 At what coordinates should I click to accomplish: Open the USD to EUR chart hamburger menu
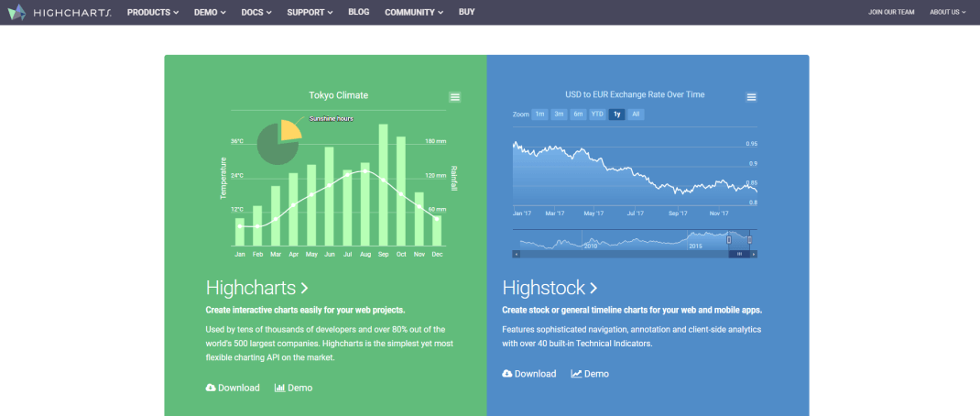pos(752,97)
